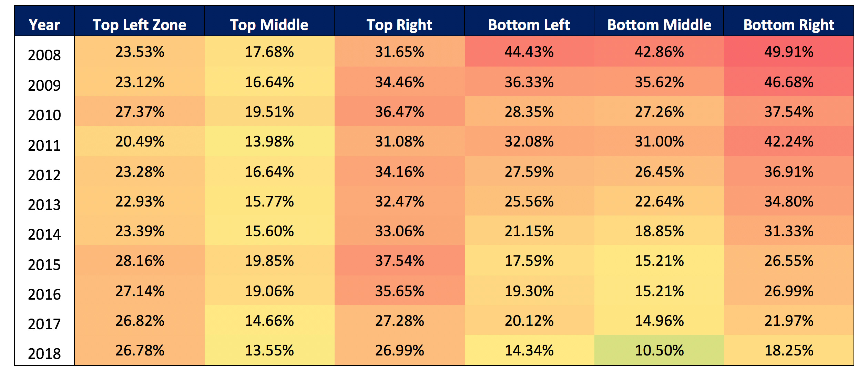Click the 44.43% Bottom Left cell
Viewport: 868px width, 371px height.
click(x=529, y=52)
